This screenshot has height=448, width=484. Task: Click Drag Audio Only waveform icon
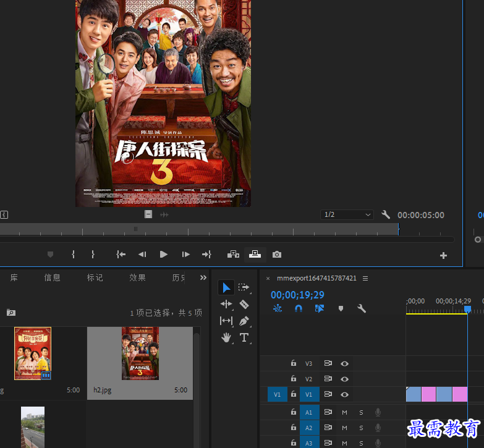pyautogui.click(x=164, y=214)
